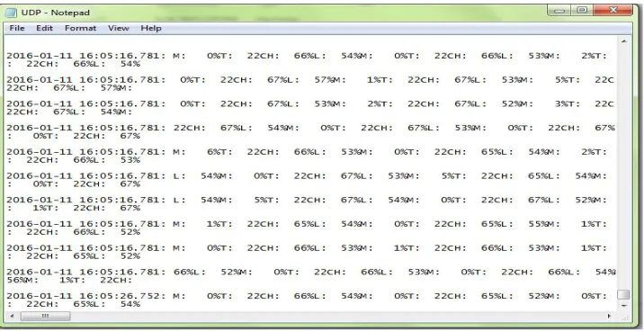Click the wrapped line ': 22CH: 65%L: 52%'
The image size is (644, 331).
pos(74,255)
